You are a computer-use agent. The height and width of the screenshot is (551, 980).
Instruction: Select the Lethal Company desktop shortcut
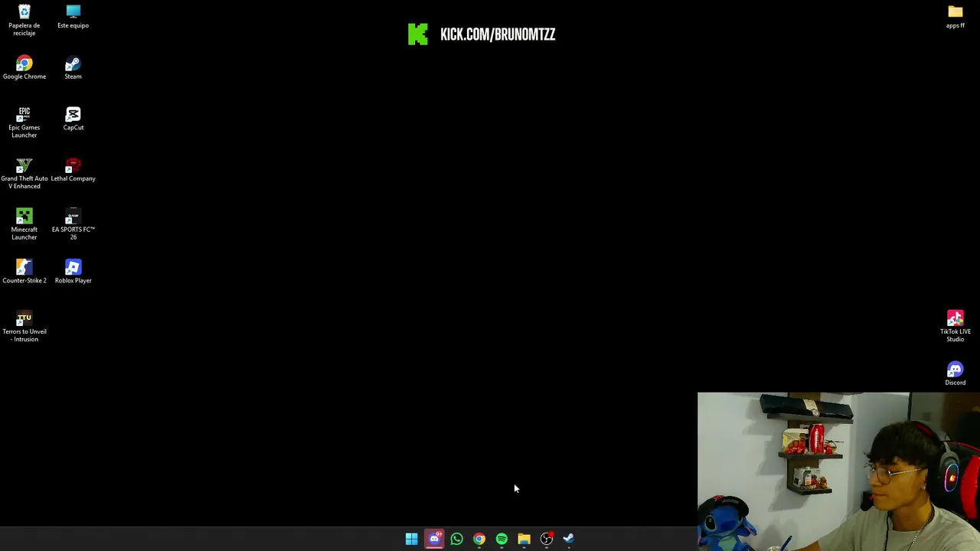point(73,170)
